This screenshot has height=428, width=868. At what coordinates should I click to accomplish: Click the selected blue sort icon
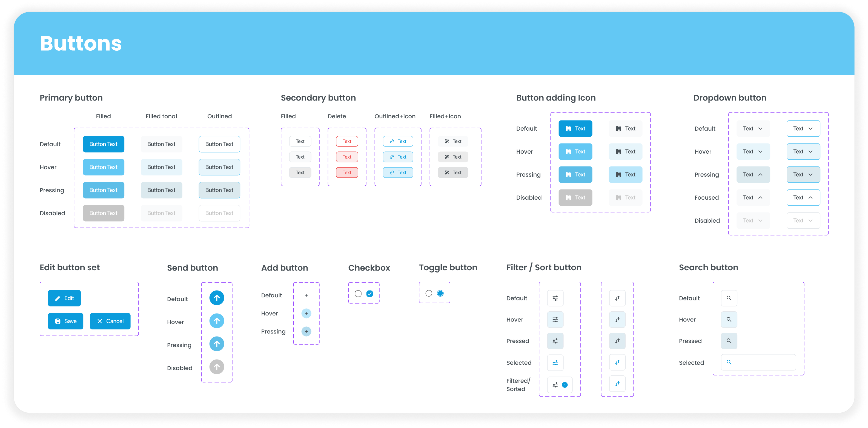[617, 362]
